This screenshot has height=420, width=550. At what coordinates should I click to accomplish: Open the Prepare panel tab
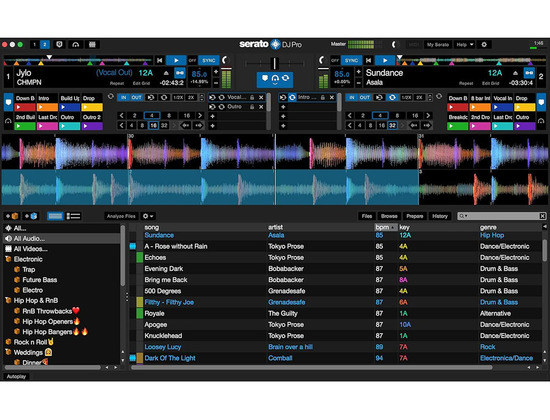415,216
